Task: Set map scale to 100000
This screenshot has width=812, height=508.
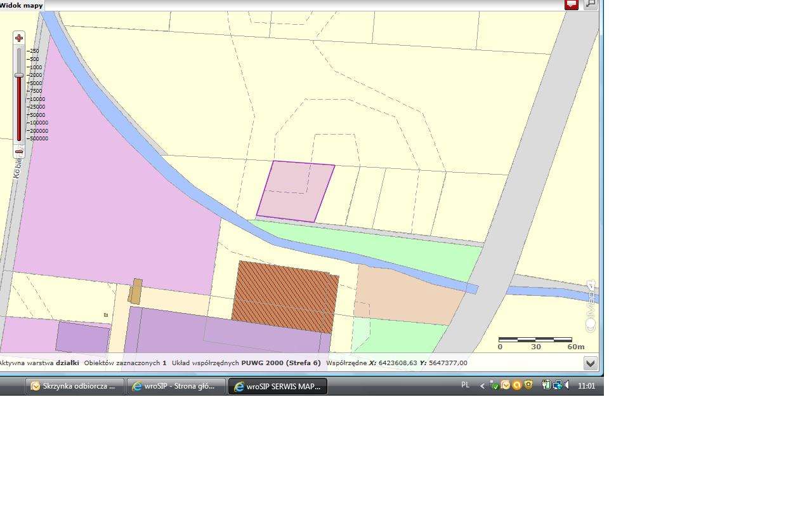Action: 37,123
